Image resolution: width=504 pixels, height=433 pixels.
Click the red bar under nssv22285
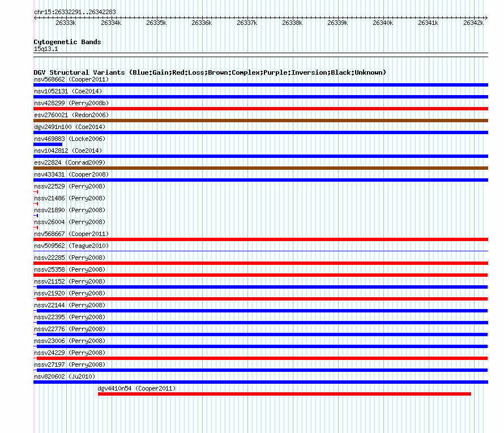pyautogui.click(x=260, y=263)
